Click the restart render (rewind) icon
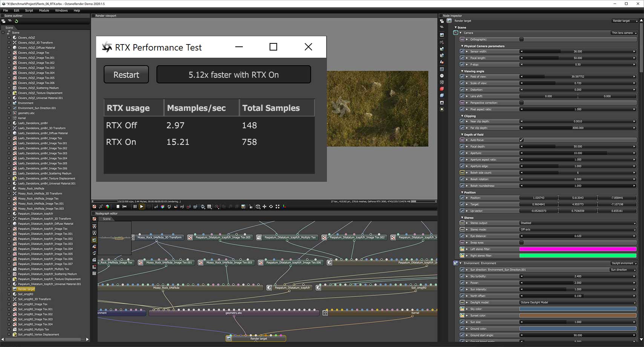 (124, 207)
